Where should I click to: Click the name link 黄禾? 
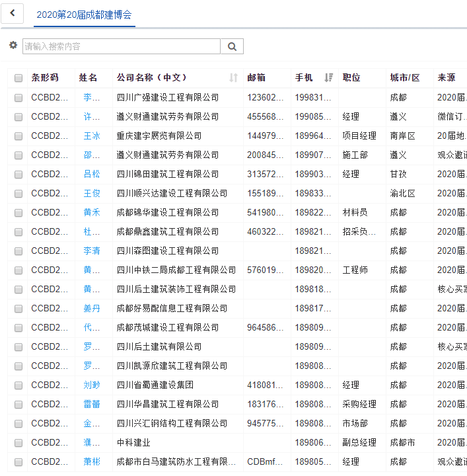pos(92,212)
